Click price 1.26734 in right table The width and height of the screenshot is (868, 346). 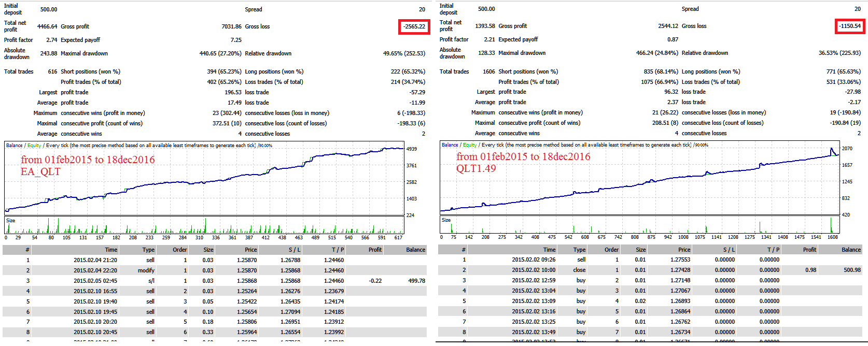(680, 332)
